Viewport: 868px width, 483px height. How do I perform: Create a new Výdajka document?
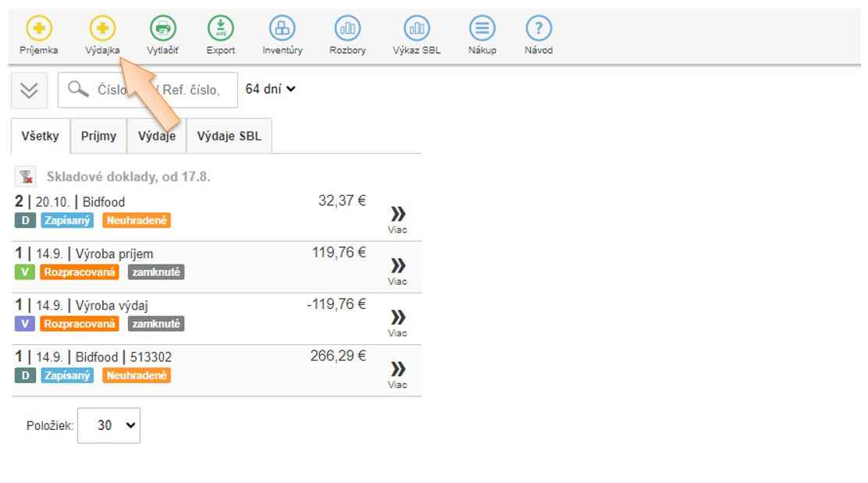(x=101, y=29)
